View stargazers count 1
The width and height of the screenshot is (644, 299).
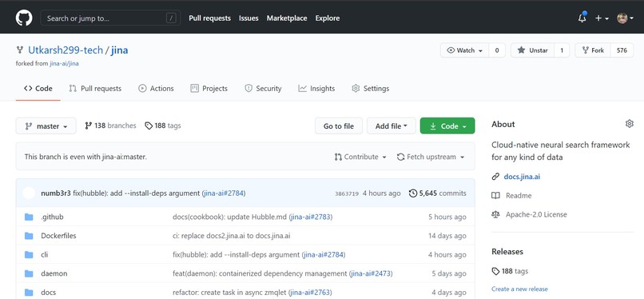coord(562,50)
